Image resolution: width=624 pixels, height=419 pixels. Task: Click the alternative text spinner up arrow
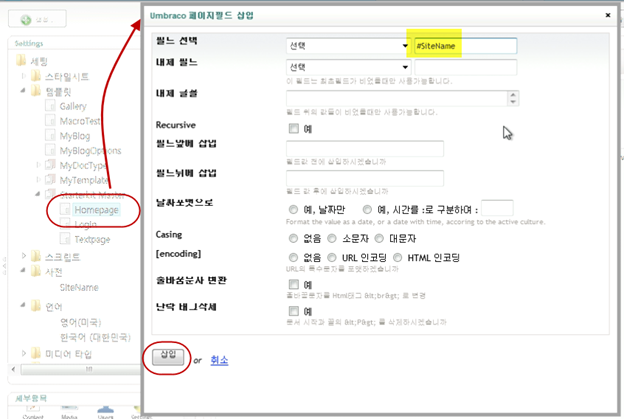pyautogui.click(x=513, y=95)
